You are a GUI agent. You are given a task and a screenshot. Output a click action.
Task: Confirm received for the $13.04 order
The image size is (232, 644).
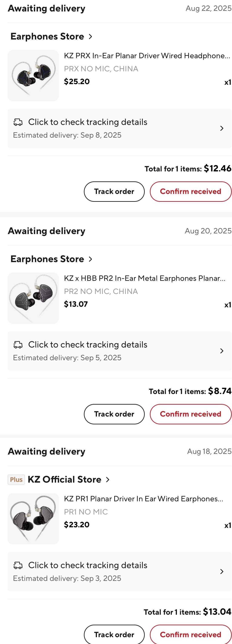[x=190, y=634]
